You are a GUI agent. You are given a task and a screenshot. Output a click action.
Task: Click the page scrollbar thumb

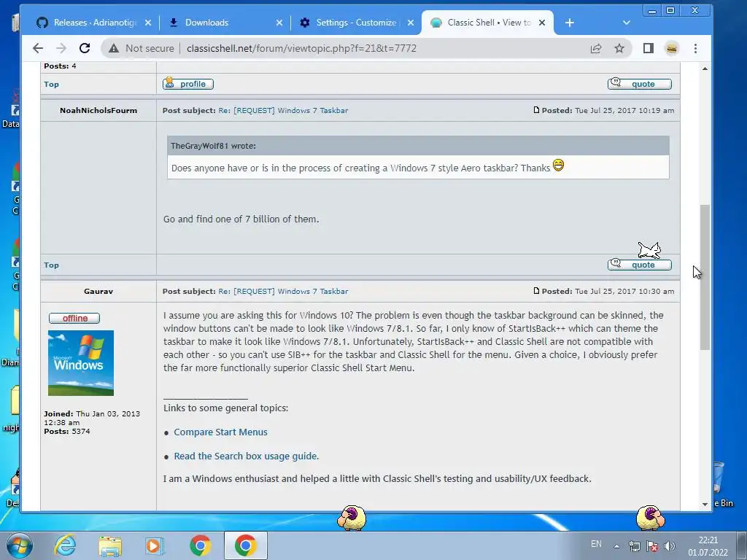coord(705,278)
